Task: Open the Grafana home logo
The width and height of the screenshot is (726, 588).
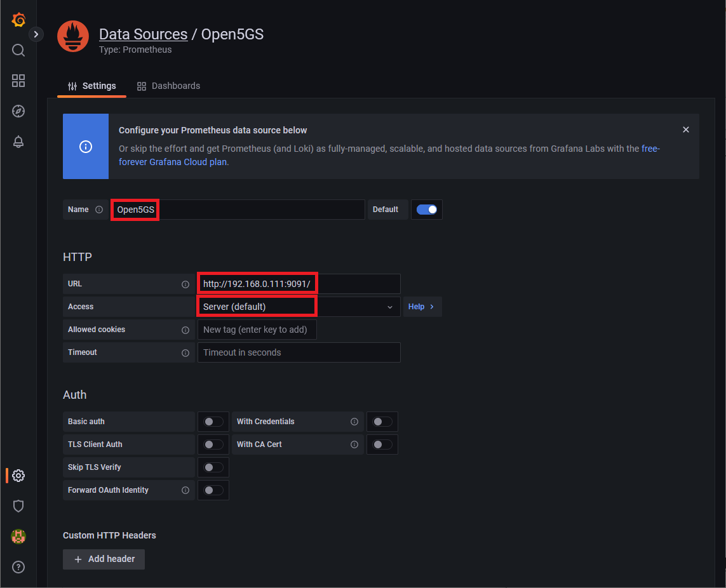Action: pos(18,20)
